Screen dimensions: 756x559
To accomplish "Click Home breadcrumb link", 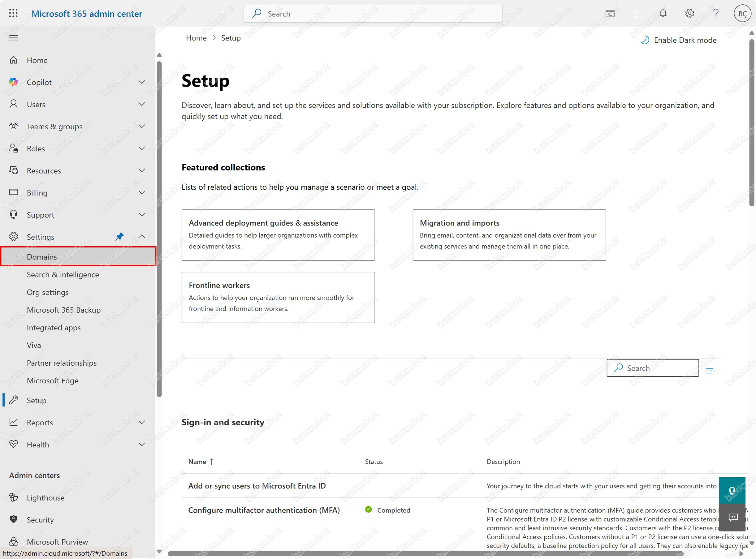I will pyautogui.click(x=196, y=38).
